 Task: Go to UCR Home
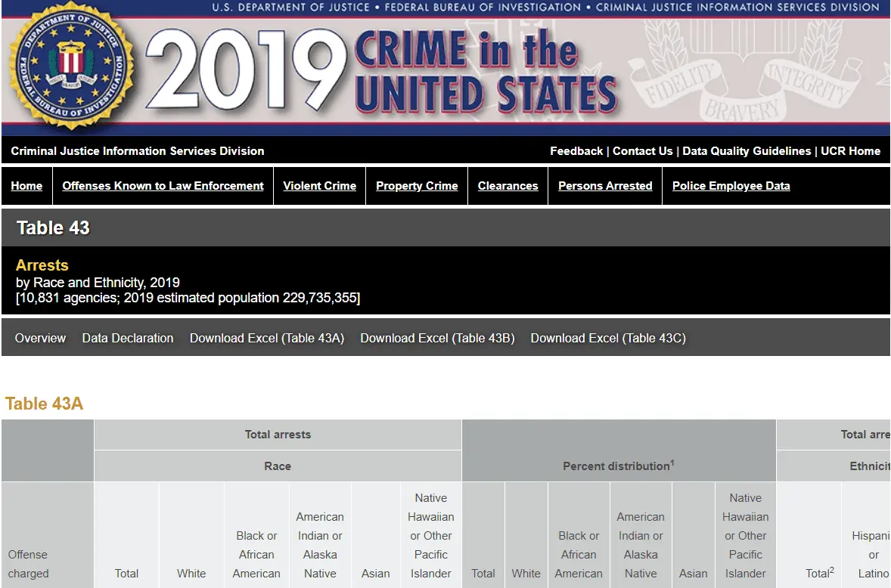(851, 151)
